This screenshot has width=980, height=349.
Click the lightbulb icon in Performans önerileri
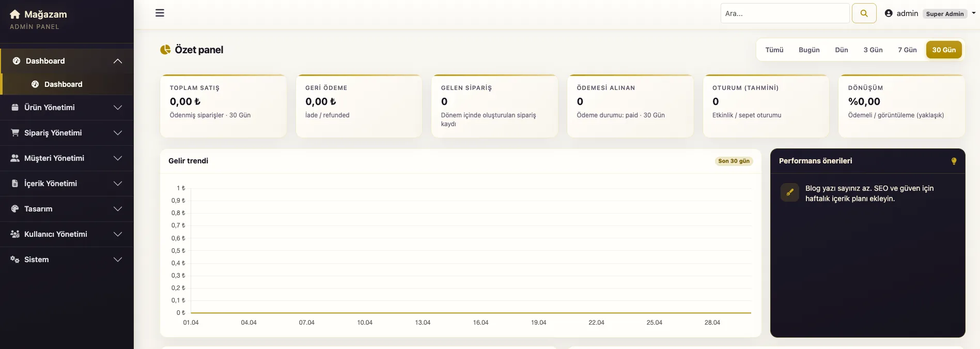coord(954,161)
